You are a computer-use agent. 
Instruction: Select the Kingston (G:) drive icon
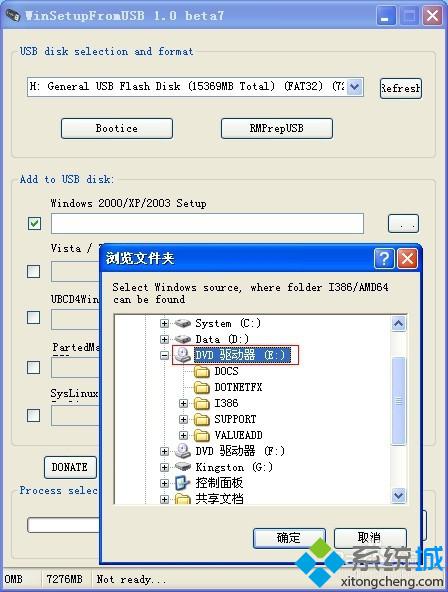coord(183,467)
